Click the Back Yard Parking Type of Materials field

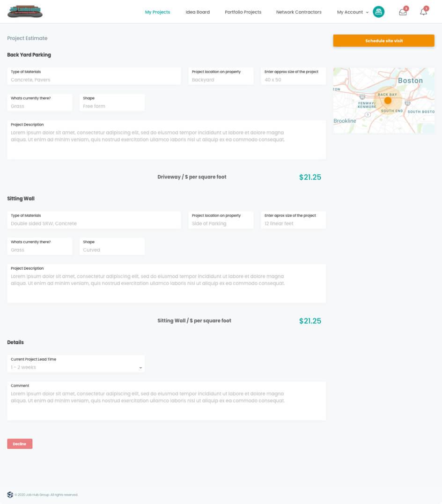[94, 76]
